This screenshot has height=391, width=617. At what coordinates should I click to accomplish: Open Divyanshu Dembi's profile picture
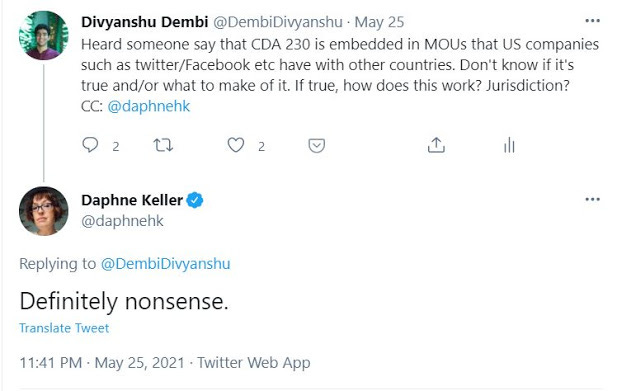pos(44,35)
